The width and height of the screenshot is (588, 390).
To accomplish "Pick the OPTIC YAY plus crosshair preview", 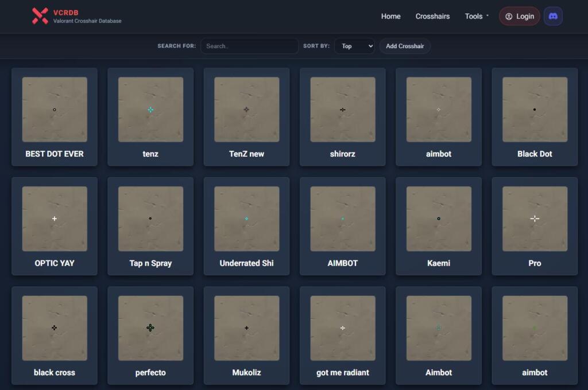I will coord(55,219).
